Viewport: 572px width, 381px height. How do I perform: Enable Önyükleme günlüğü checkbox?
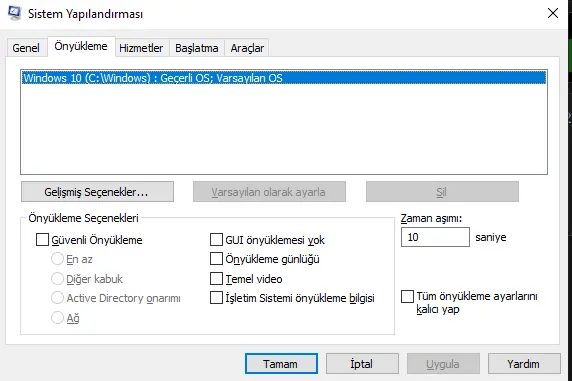point(216,259)
